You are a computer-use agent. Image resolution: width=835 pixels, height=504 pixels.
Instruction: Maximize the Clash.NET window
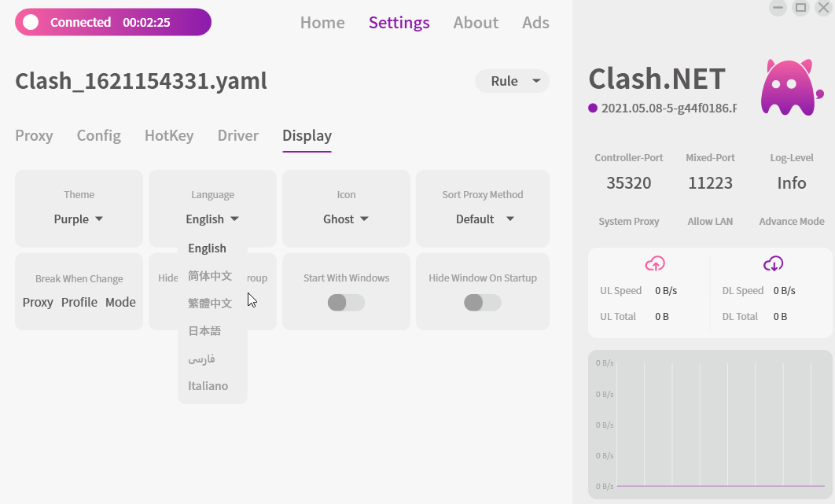(x=800, y=7)
